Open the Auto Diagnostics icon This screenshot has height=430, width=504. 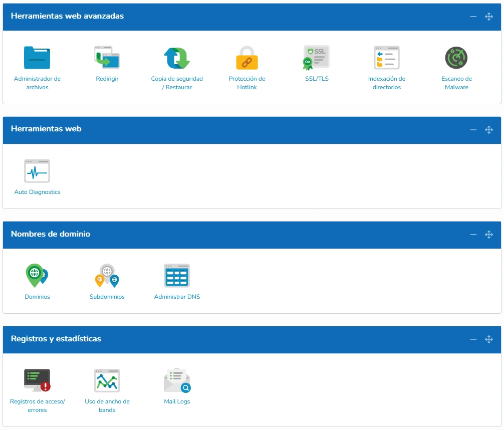click(37, 171)
